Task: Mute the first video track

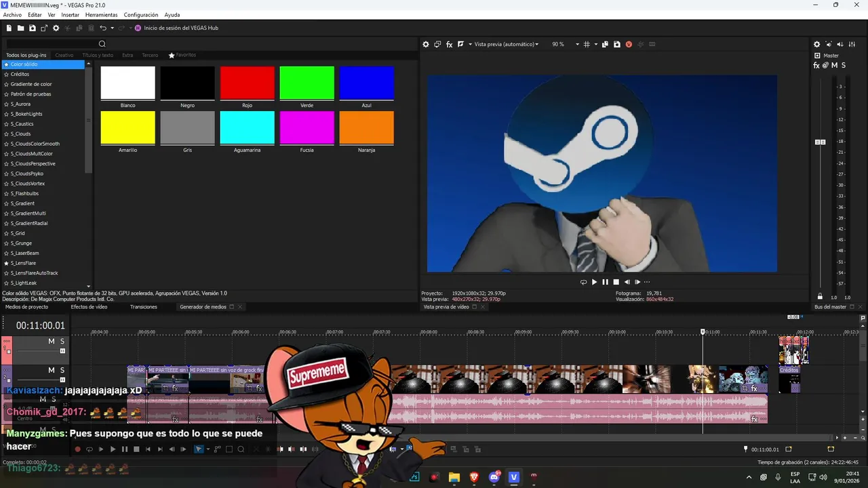Action: coord(51,341)
